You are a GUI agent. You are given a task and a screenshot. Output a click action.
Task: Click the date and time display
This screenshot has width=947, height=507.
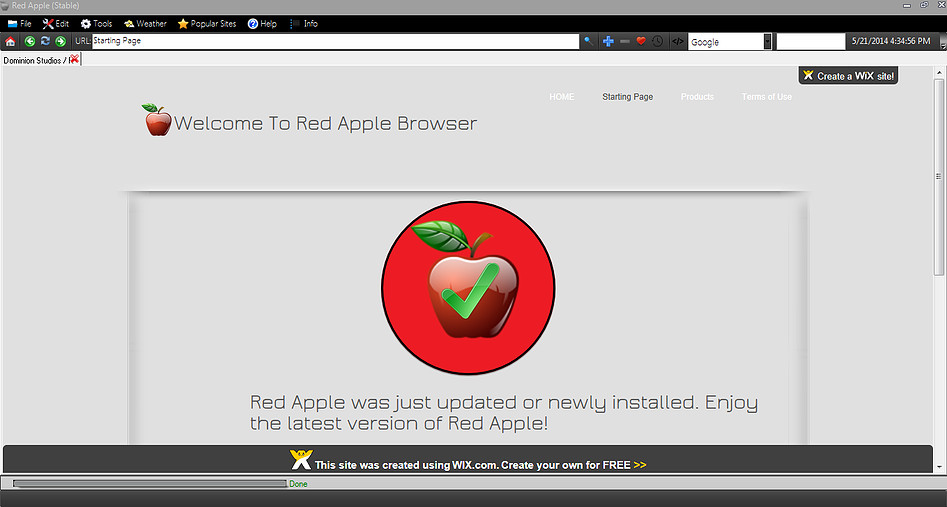coord(891,41)
